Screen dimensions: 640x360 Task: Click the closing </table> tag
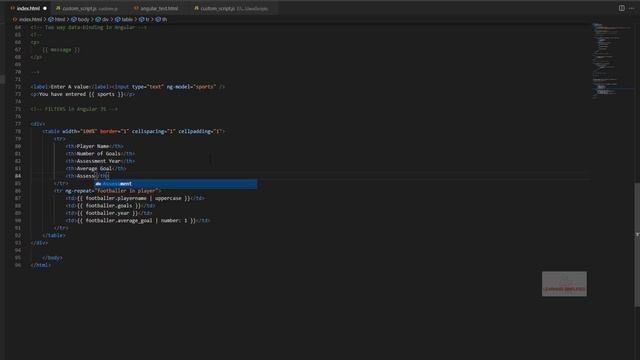pyautogui.click(x=54, y=236)
